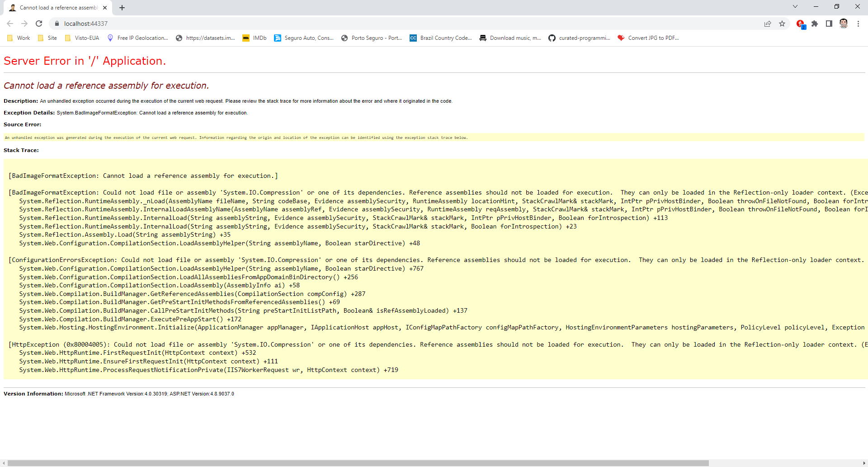Open the Chrome three-dot menu

(858, 24)
